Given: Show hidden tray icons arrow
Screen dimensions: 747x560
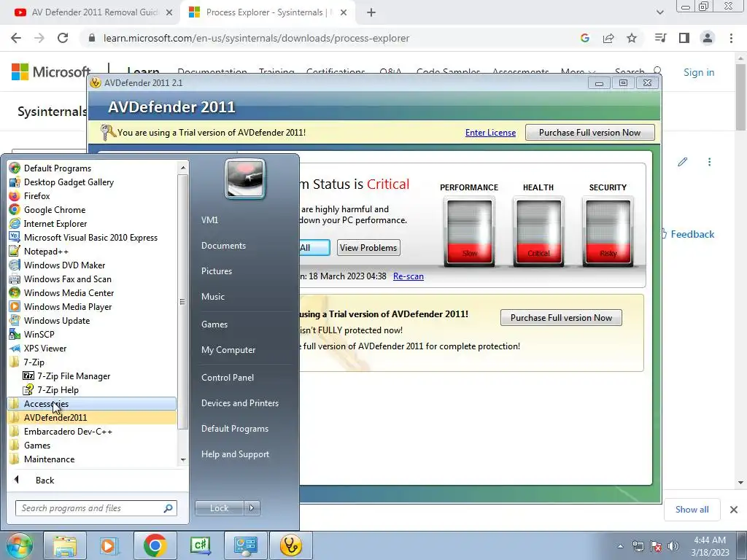Looking at the screenshot, I should point(620,546).
